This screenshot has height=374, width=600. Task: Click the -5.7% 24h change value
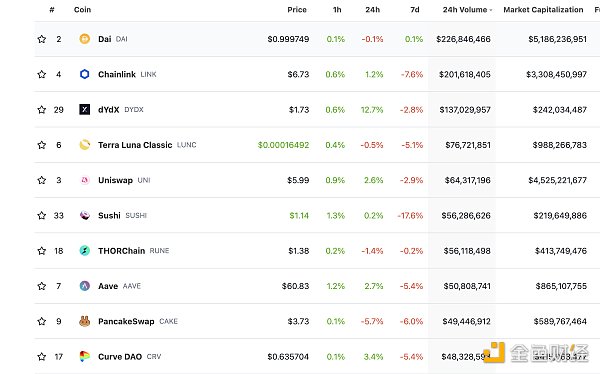[x=372, y=321]
